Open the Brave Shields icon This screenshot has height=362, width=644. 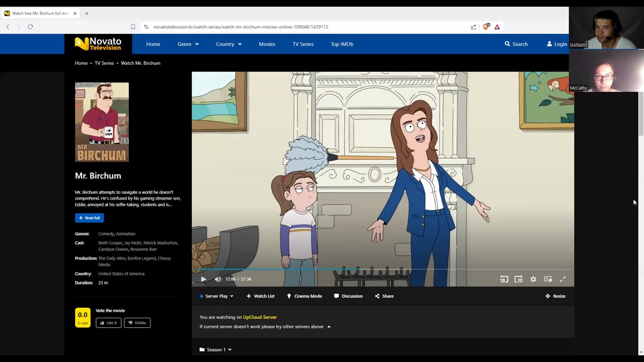pos(486,27)
